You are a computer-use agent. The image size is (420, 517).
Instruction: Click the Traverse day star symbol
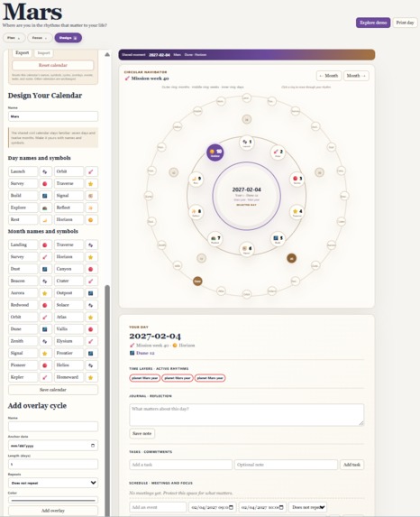tap(91, 184)
